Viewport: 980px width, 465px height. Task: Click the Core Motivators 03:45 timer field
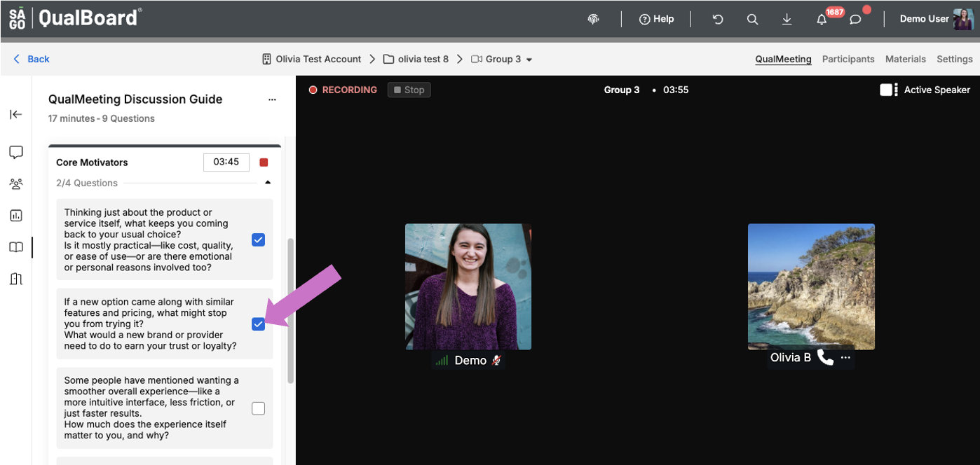pos(226,162)
